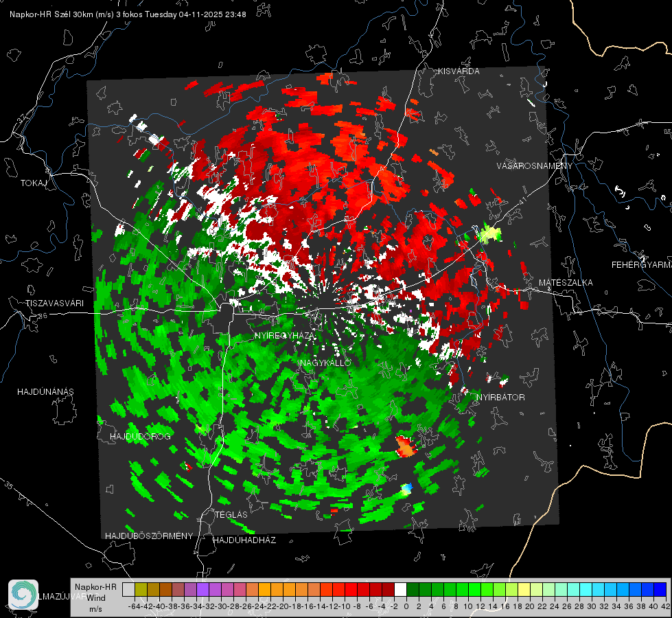The height and width of the screenshot is (618, 672).
Task: Click the TISZAVASVÁRI town label
Action: pos(54,304)
